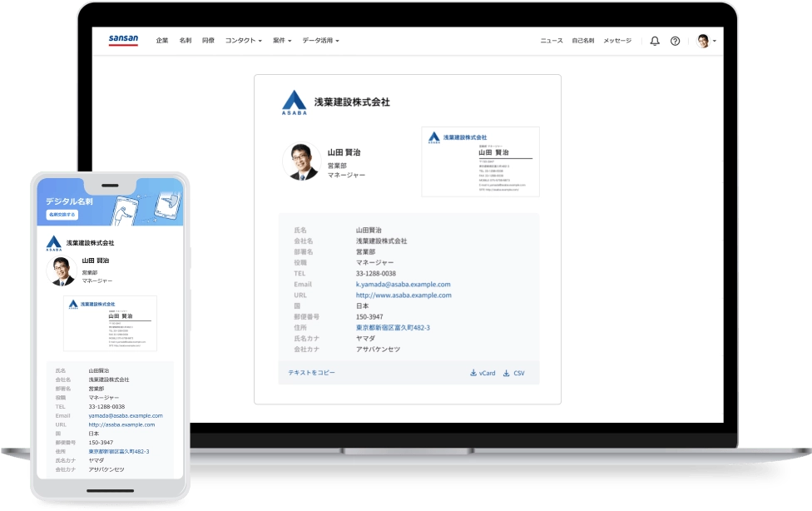Tap the address link on phone screen
This screenshot has width=812, height=511.
[x=119, y=451]
